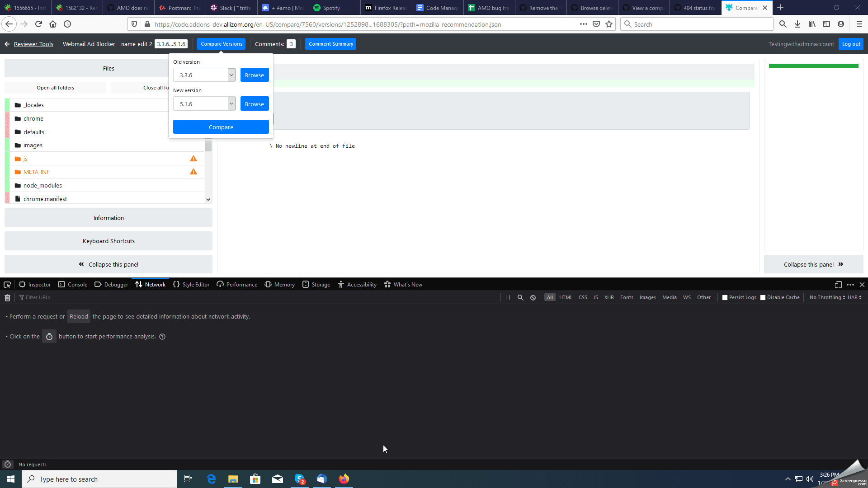Viewport: 868px width, 488px height.
Task: Click the network search magnifier icon
Action: pos(520,298)
